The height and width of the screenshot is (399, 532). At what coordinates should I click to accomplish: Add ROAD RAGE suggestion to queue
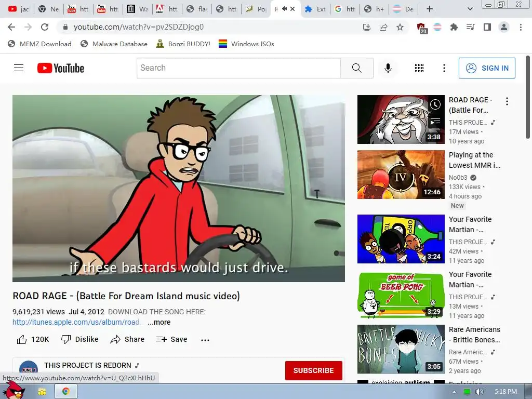[x=435, y=121]
